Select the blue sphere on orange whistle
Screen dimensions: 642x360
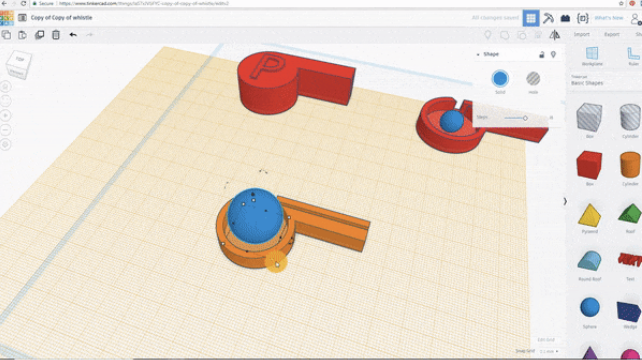coord(255,216)
